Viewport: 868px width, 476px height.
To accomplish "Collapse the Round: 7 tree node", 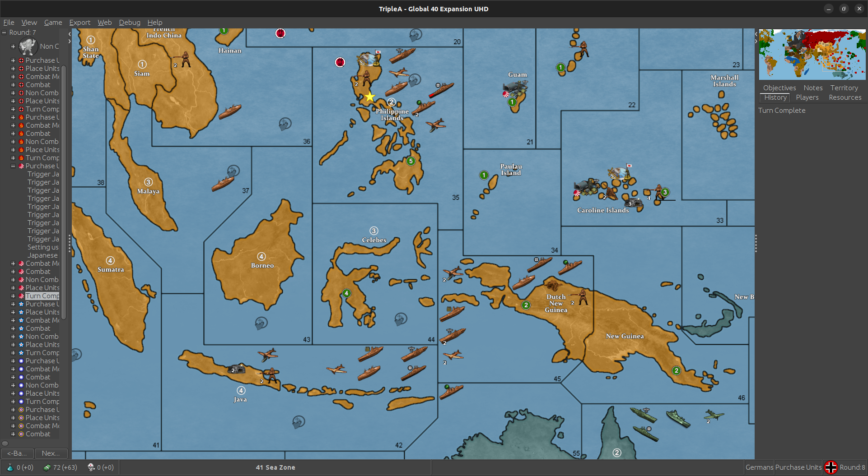I will click(5, 32).
